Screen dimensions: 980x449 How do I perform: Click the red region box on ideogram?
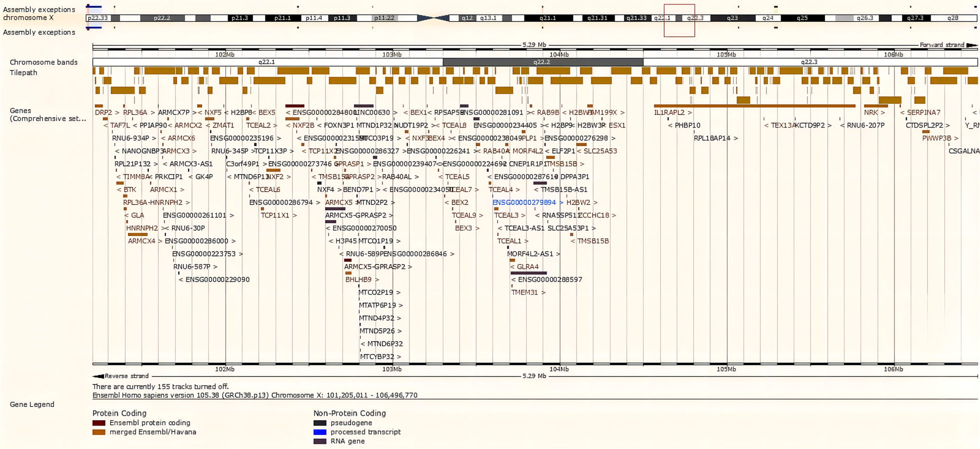coord(679,20)
